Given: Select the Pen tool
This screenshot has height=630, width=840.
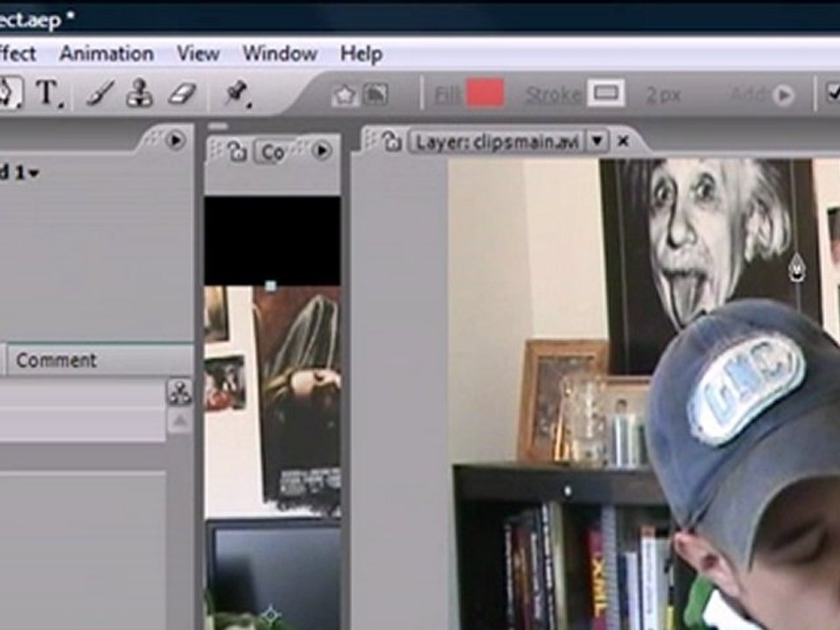Looking at the screenshot, I should [9, 94].
